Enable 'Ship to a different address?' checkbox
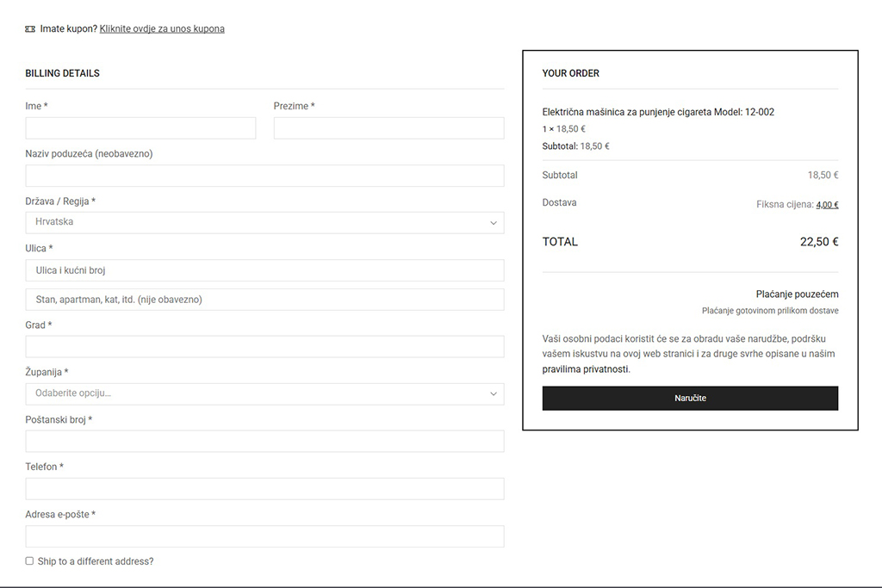The height and width of the screenshot is (588, 882). point(29,561)
